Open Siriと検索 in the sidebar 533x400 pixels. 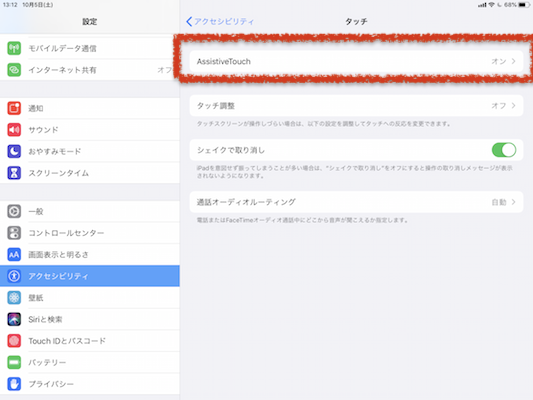45,319
